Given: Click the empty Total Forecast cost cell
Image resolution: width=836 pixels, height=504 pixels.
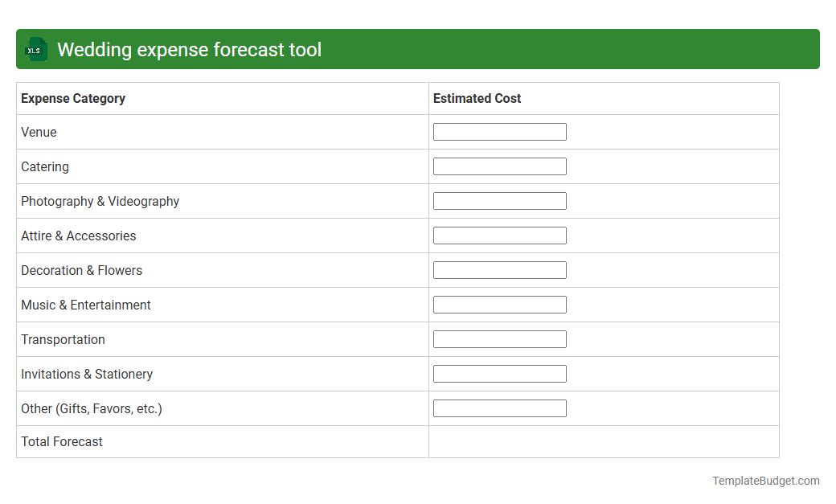Looking at the screenshot, I should [603, 441].
